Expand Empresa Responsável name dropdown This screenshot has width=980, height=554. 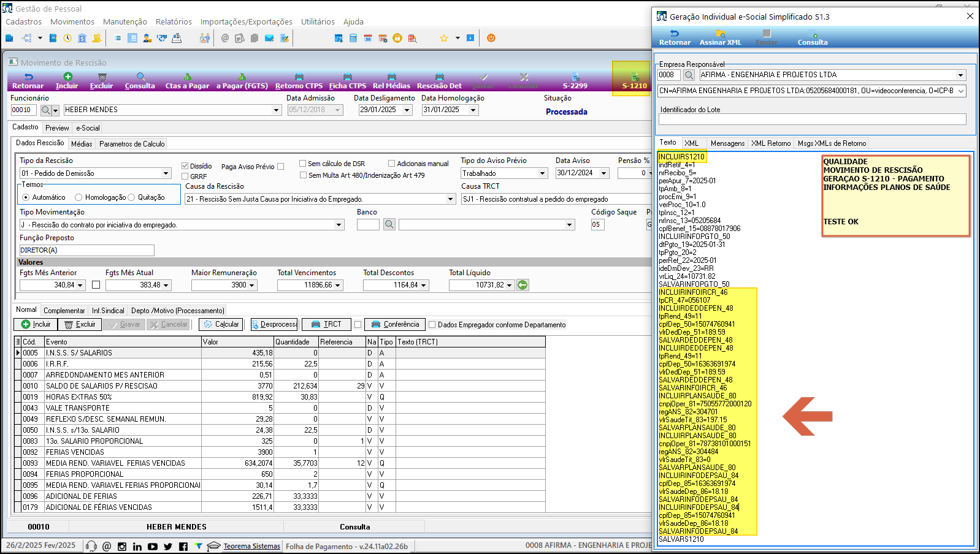pyautogui.click(x=960, y=75)
